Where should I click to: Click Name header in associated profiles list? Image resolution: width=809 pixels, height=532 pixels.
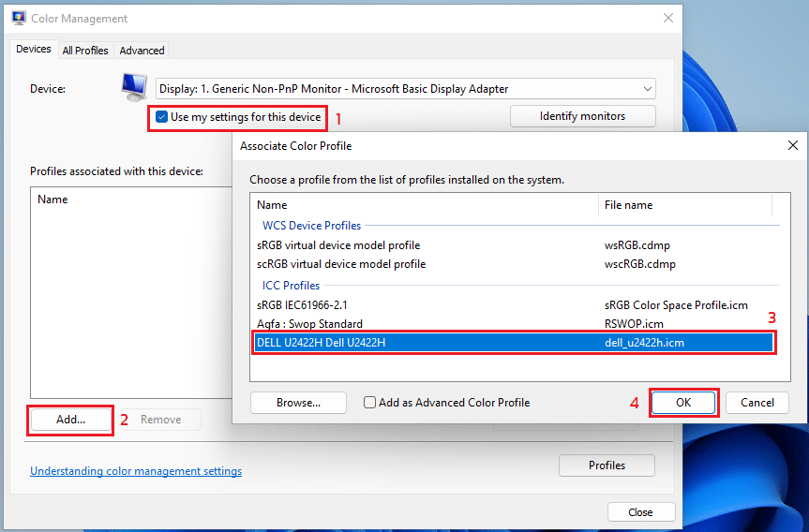(x=52, y=199)
